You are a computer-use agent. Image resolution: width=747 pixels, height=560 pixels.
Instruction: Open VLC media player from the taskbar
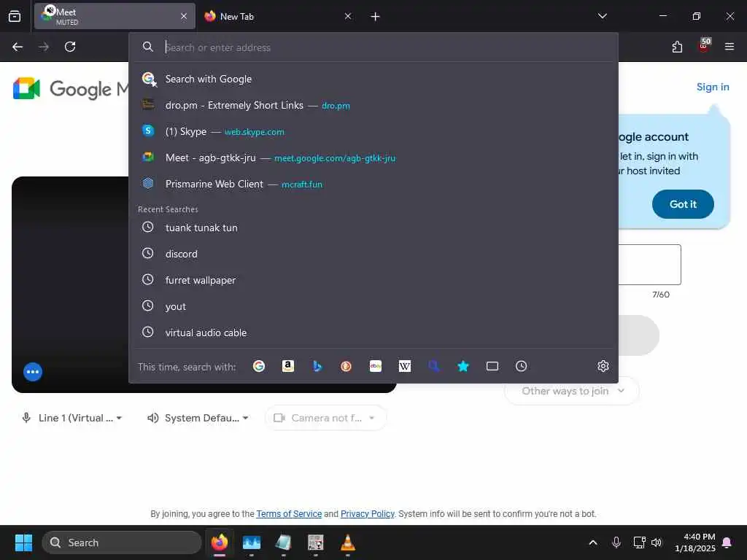(348, 542)
